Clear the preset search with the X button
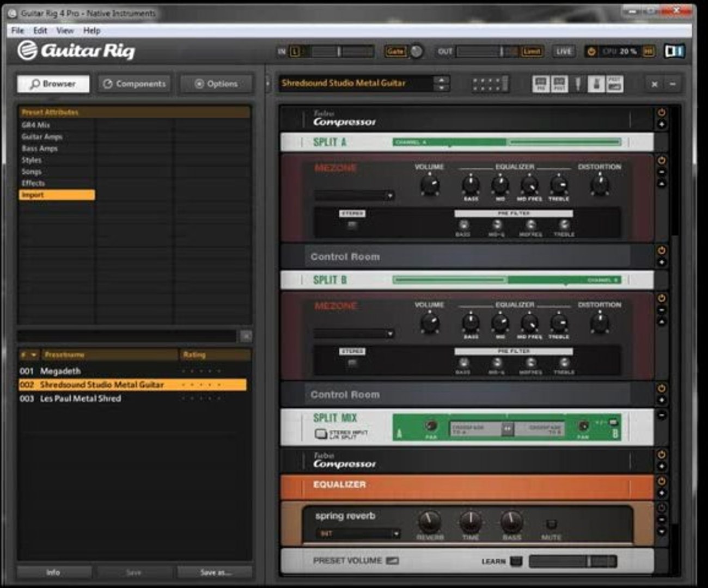The width and height of the screenshot is (708, 588). (246, 336)
